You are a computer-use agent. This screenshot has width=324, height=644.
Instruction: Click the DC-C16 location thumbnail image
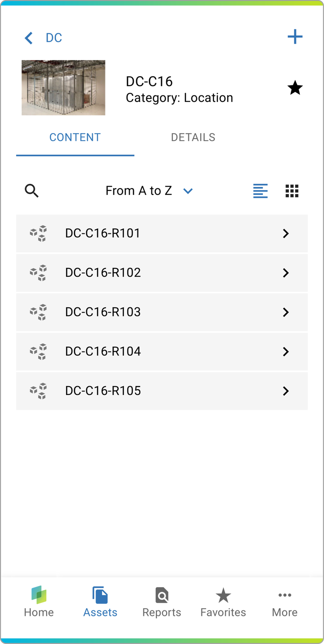point(63,88)
